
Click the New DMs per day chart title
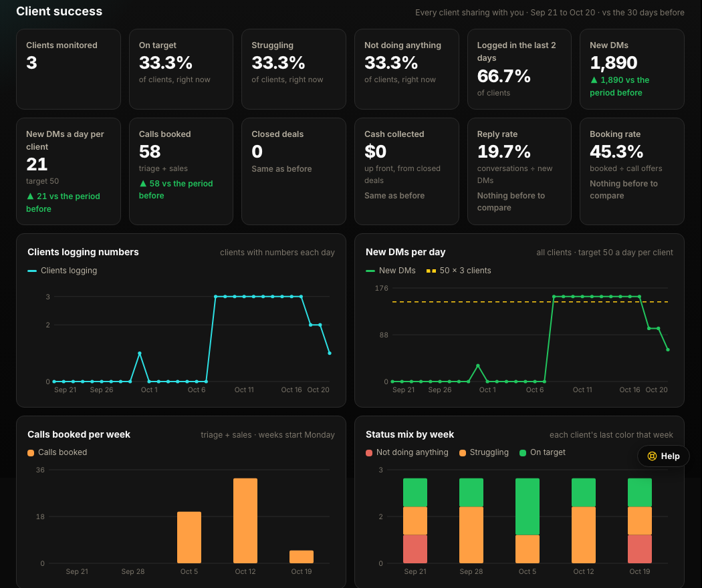405,252
